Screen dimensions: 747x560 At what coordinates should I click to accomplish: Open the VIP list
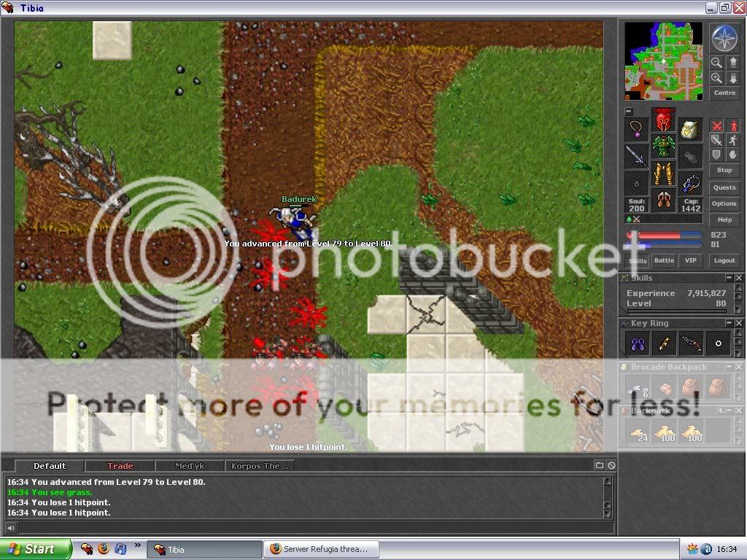690,260
